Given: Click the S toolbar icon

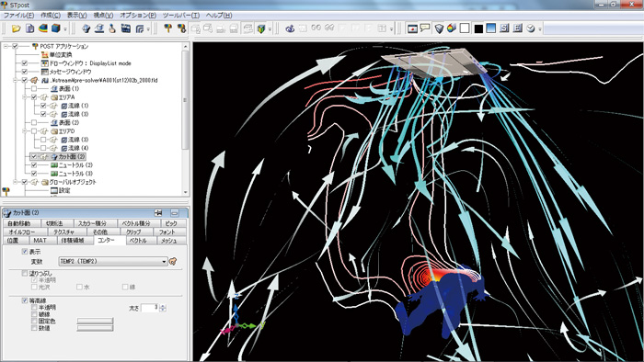Looking at the screenshot, I should (x=505, y=28).
